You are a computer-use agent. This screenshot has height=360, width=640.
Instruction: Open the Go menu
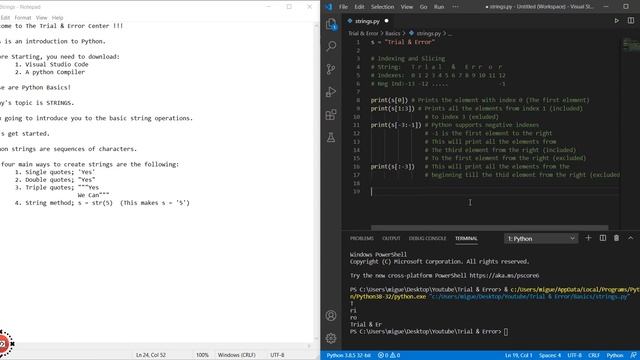tap(423, 7)
